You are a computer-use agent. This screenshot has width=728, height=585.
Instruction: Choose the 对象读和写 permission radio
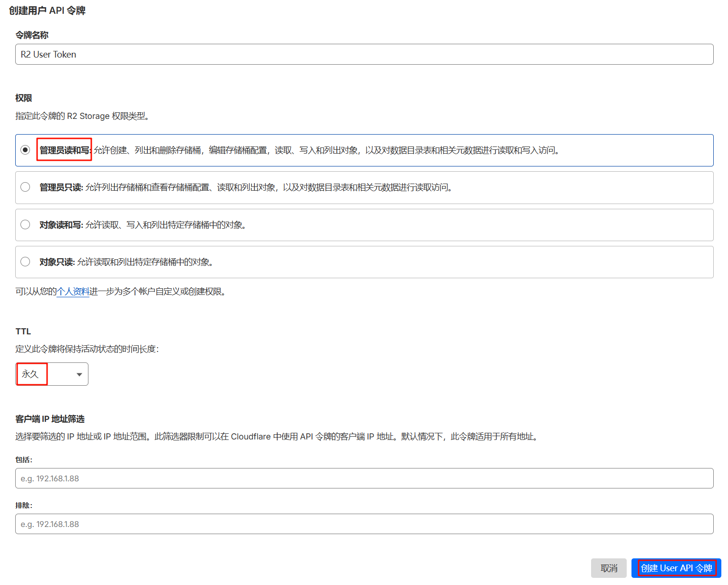click(26, 224)
